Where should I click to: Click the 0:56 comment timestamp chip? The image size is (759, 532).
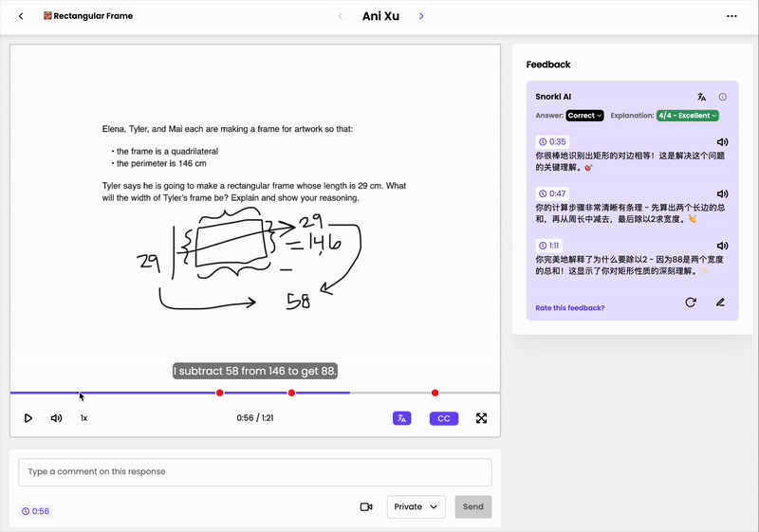pyautogui.click(x=36, y=511)
